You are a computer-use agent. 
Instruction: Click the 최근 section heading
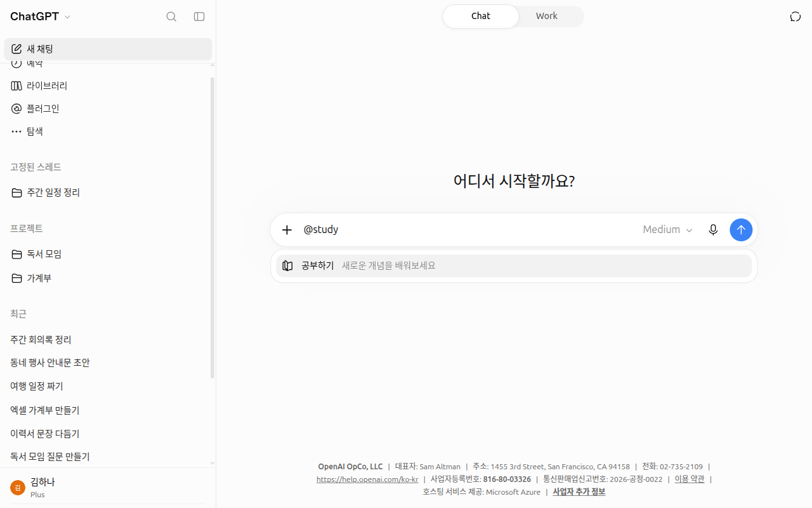click(18, 314)
